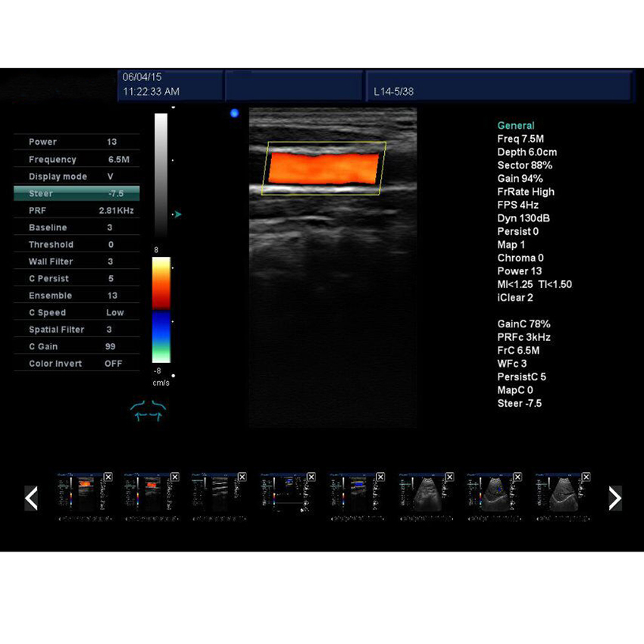The image size is (644, 644).
Task: Remove the first saved image thumbnail
Action: (108, 477)
